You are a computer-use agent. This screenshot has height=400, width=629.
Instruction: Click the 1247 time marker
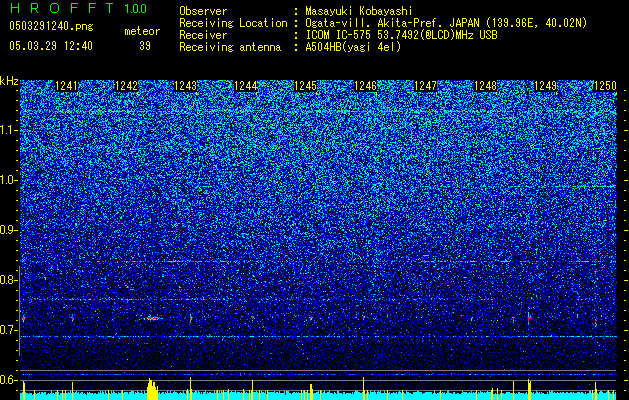click(x=425, y=86)
